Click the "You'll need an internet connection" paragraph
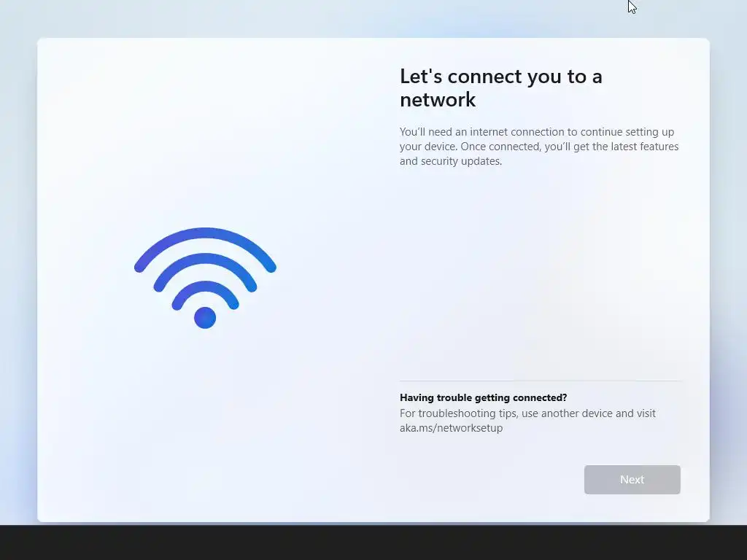Image resolution: width=747 pixels, height=560 pixels. 539,146
